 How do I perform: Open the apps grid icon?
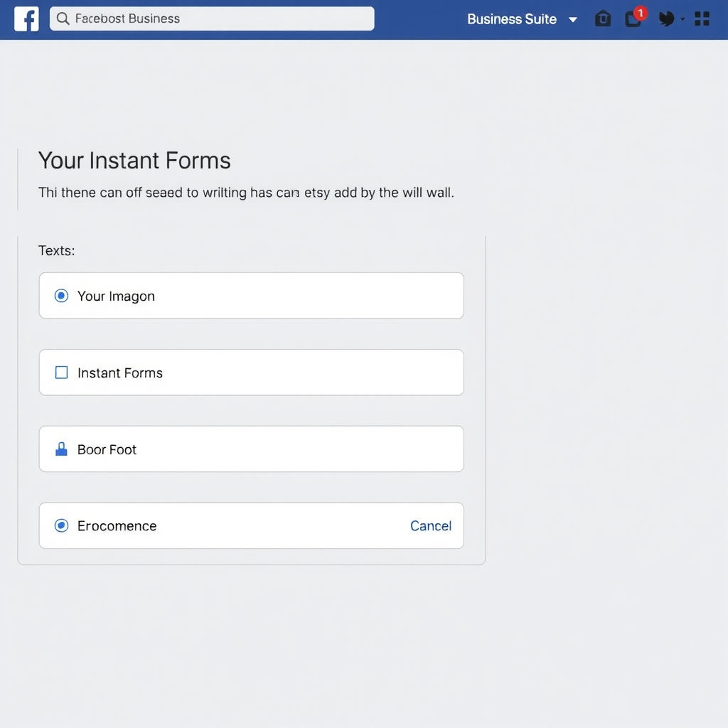pyautogui.click(x=702, y=19)
